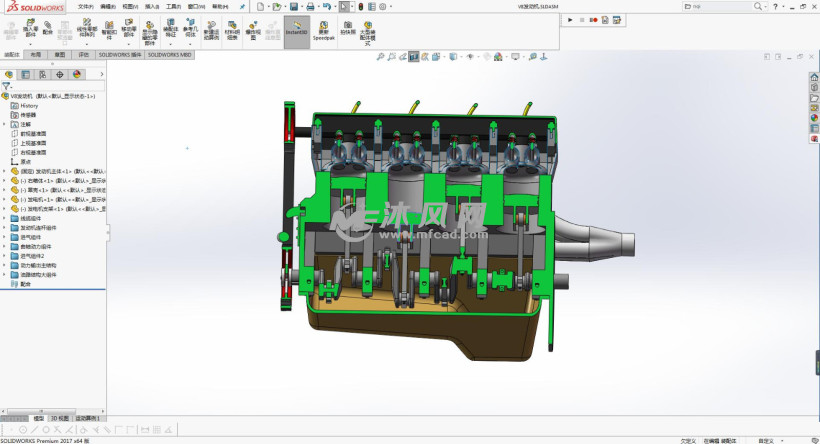Switch to the SOLIDWORKS MBD tab

pyautogui.click(x=169, y=55)
